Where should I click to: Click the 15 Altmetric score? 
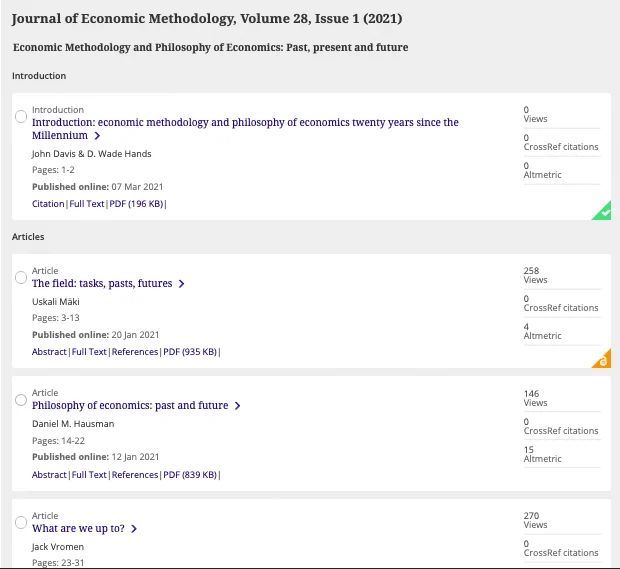coord(542,454)
